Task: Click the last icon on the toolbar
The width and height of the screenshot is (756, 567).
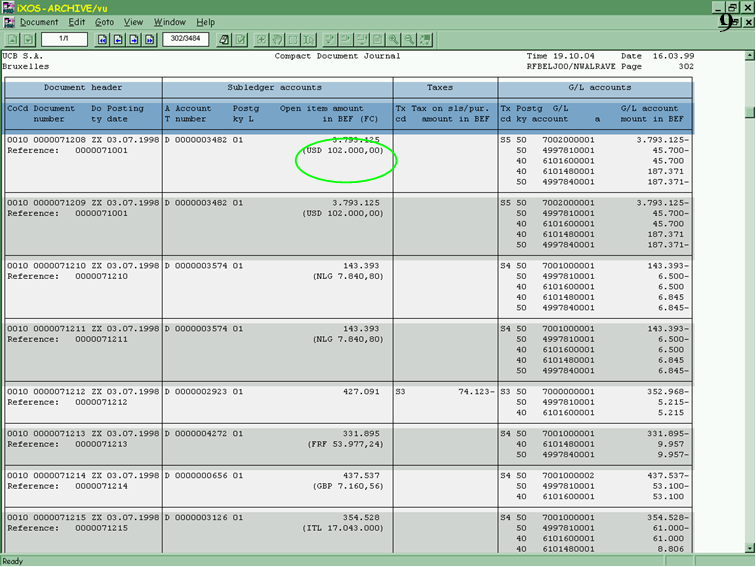Action: (426, 40)
